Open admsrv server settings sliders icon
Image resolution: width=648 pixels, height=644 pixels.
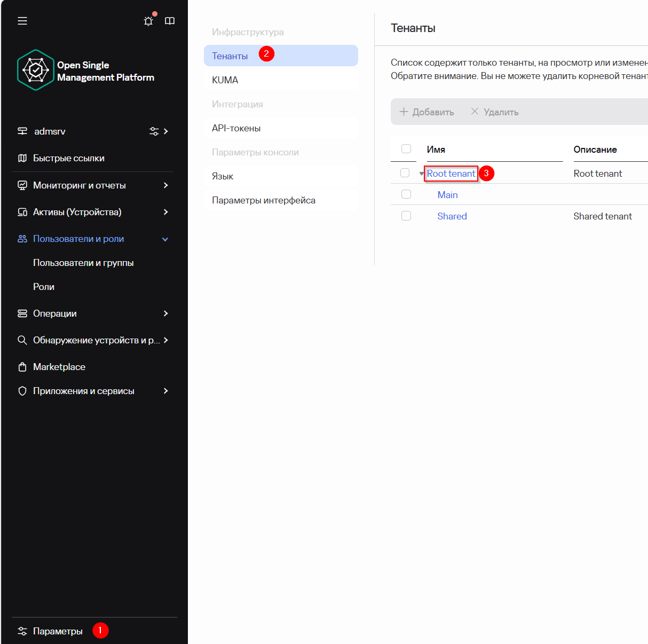(x=154, y=131)
